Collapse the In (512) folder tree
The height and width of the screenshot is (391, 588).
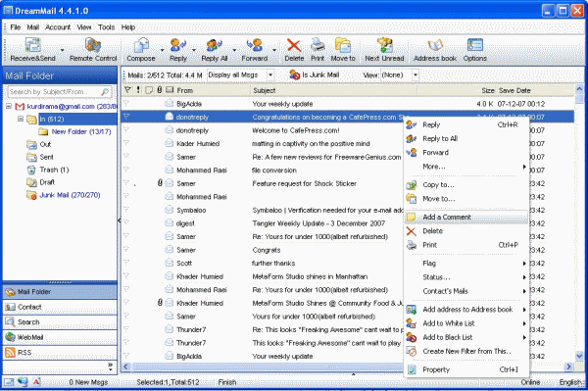click(21, 119)
